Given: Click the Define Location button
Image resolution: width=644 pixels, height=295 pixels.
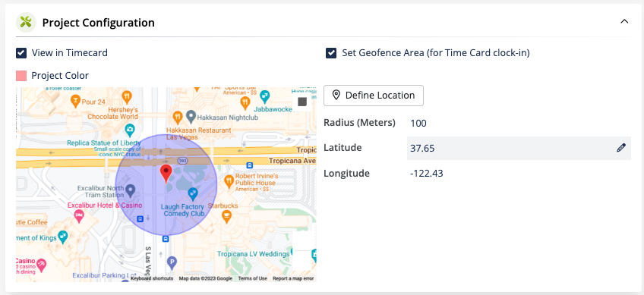Looking at the screenshot, I should point(374,96).
